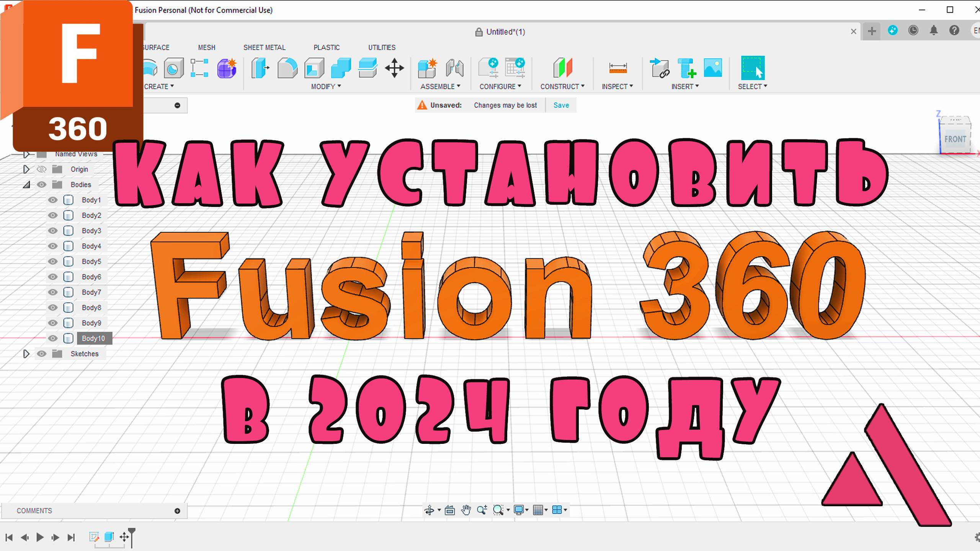Screen dimensions: 980x551
Task: Expand the Sketches folder
Action: pos(26,354)
